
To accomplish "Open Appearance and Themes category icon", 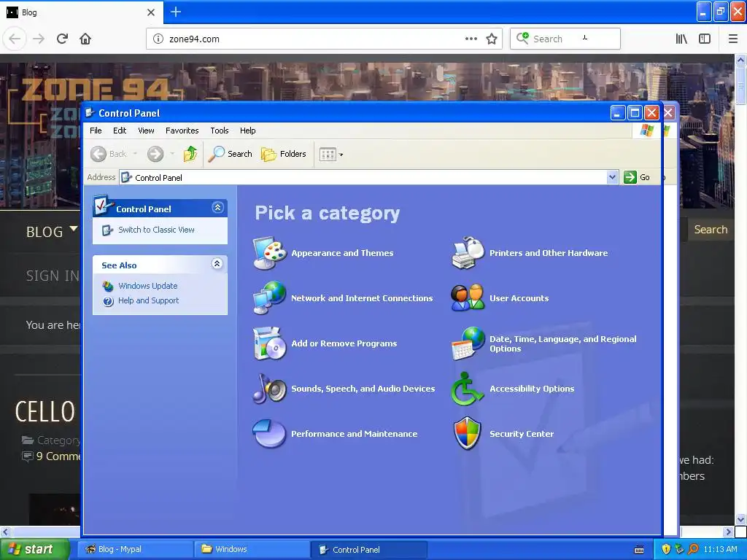I will tap(270, 253).
